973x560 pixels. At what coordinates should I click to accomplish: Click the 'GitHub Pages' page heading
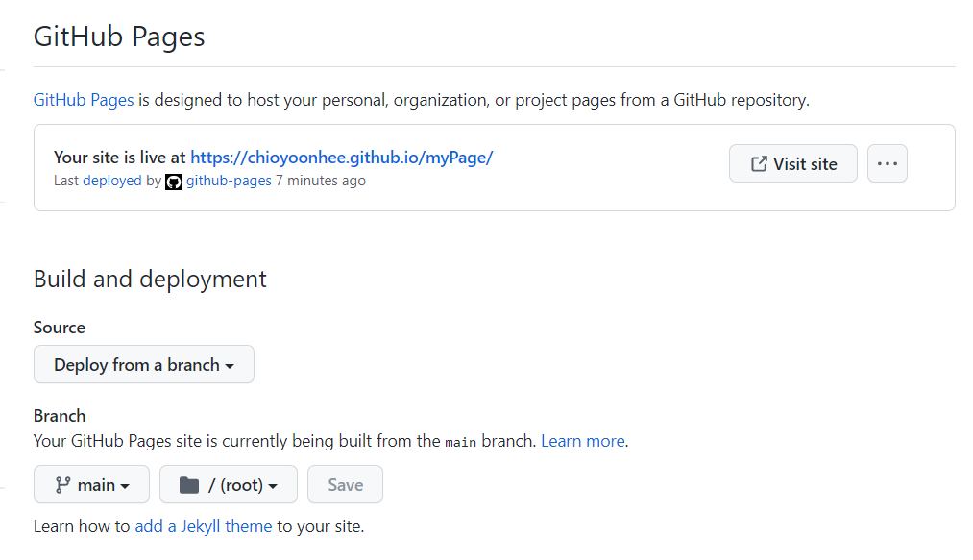119,37
